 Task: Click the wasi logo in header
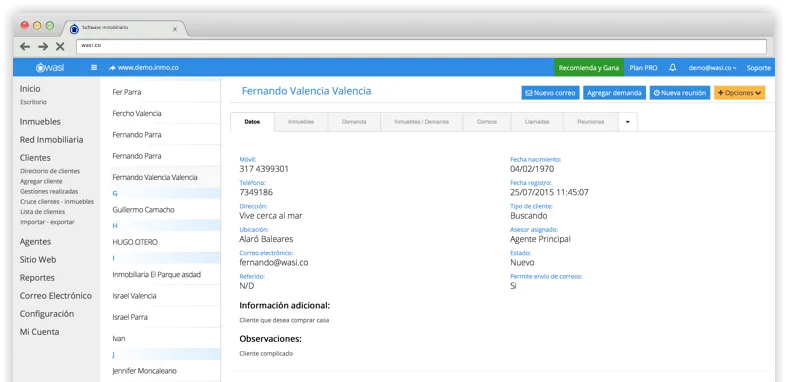[50, 67]
